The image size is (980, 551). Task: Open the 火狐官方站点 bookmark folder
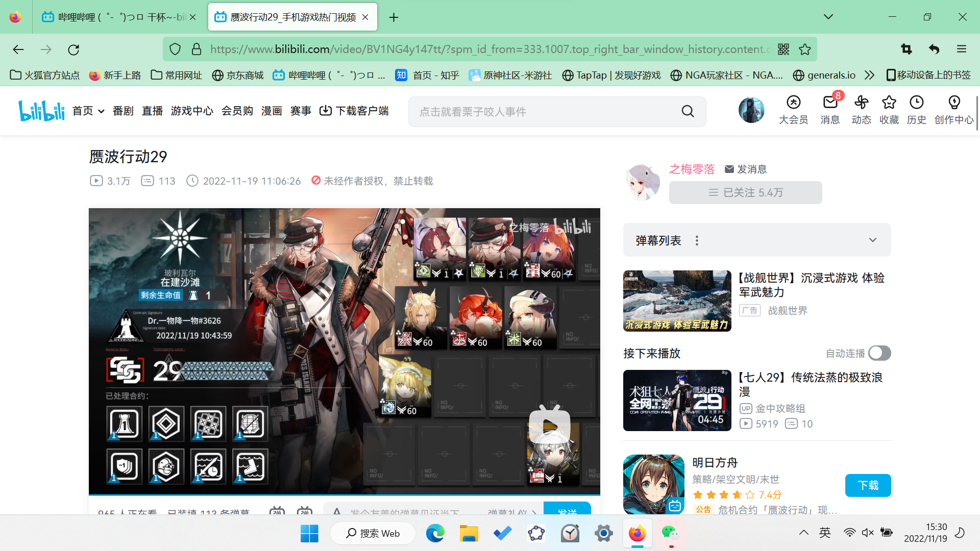pos(45,75)
